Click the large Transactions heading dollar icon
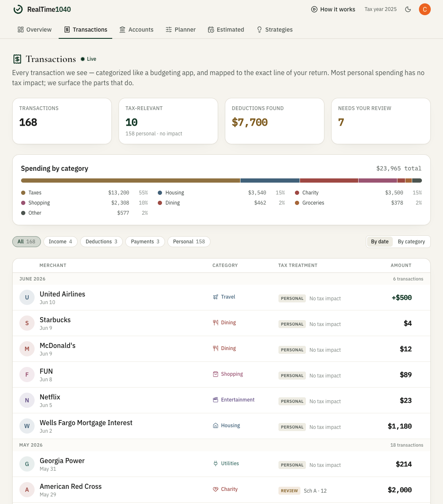This screenshot has height=504, width=443. click(x=17, y=59)
